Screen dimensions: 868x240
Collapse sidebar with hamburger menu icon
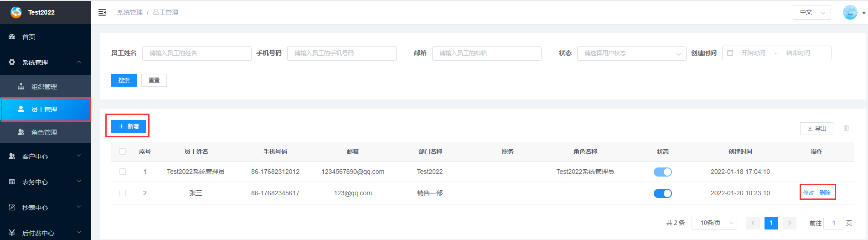coord(102,12)
